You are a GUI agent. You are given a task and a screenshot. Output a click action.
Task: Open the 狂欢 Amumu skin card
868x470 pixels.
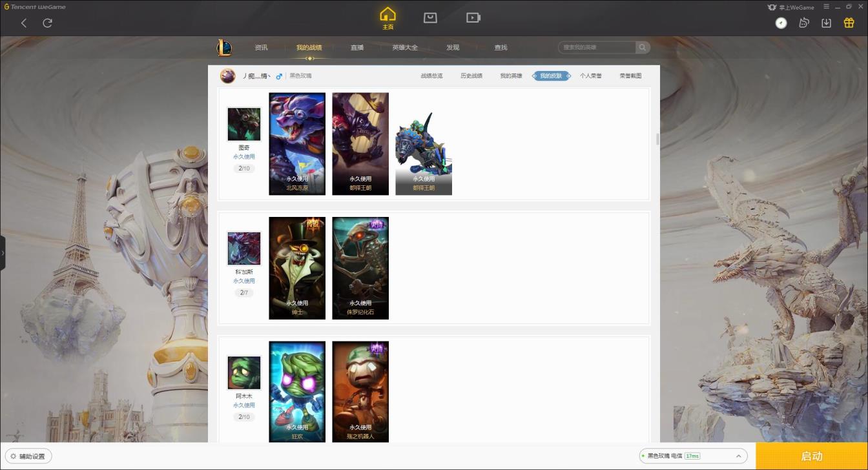(297, 392)
